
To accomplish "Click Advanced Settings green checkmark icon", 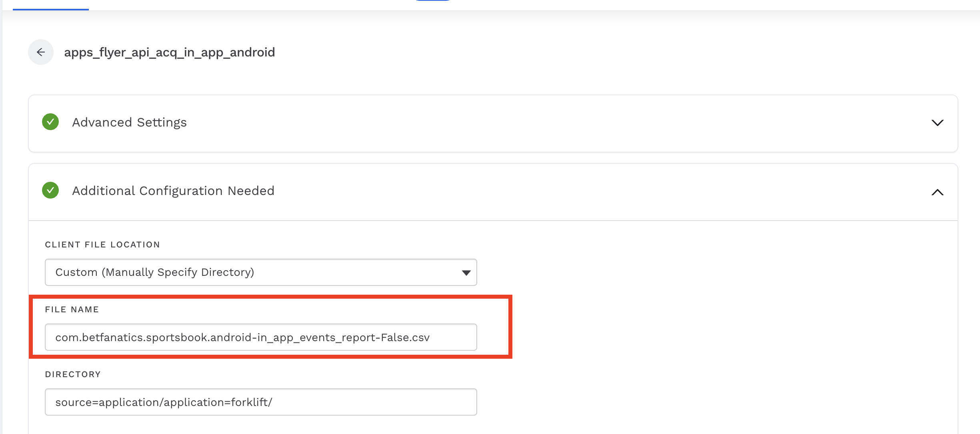I will 50,122.
